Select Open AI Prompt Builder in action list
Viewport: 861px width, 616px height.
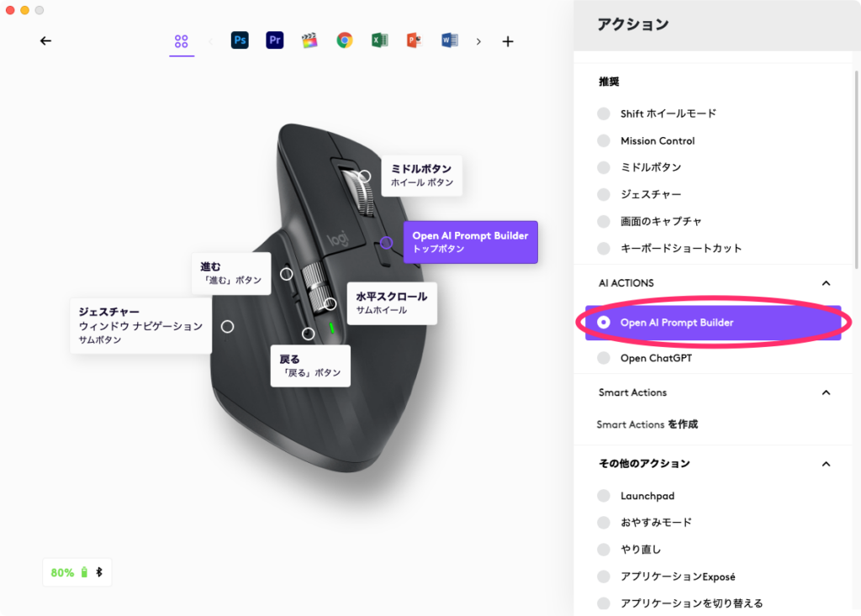[x=713, y=323]
